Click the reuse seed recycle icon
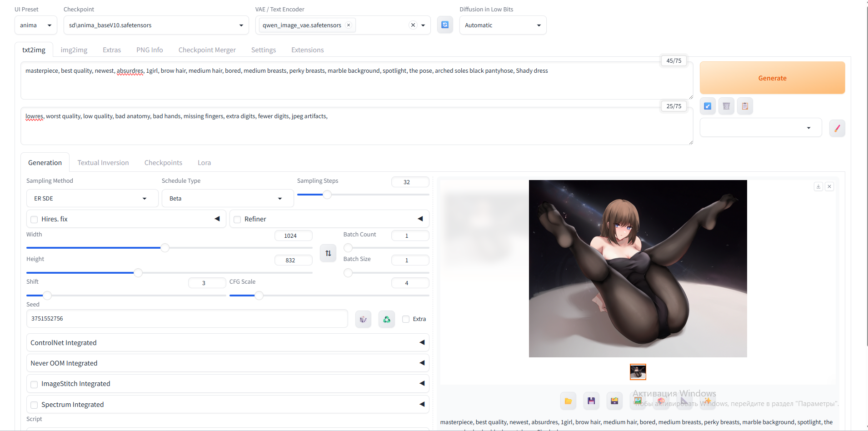The image size is (868, 431). 387,319
